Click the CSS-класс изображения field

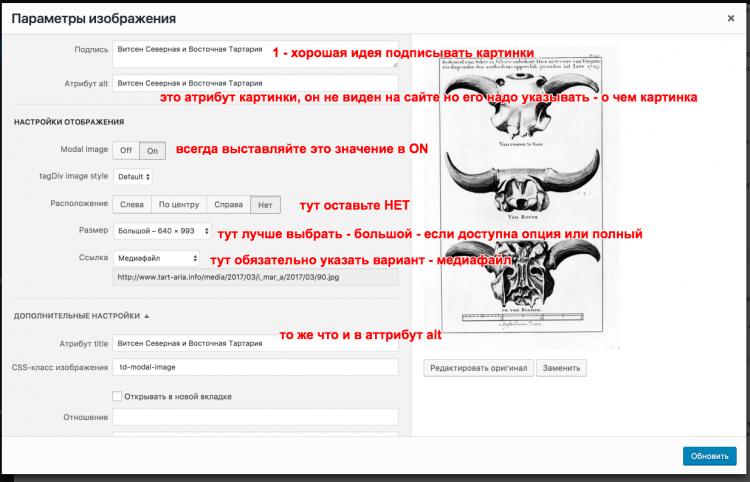point(255,367)
